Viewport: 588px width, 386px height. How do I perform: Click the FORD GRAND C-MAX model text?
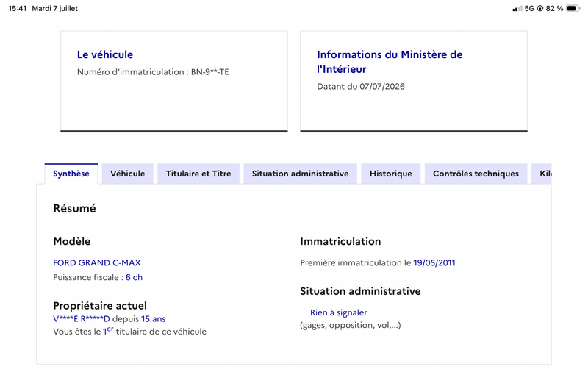tap(97, 262)
